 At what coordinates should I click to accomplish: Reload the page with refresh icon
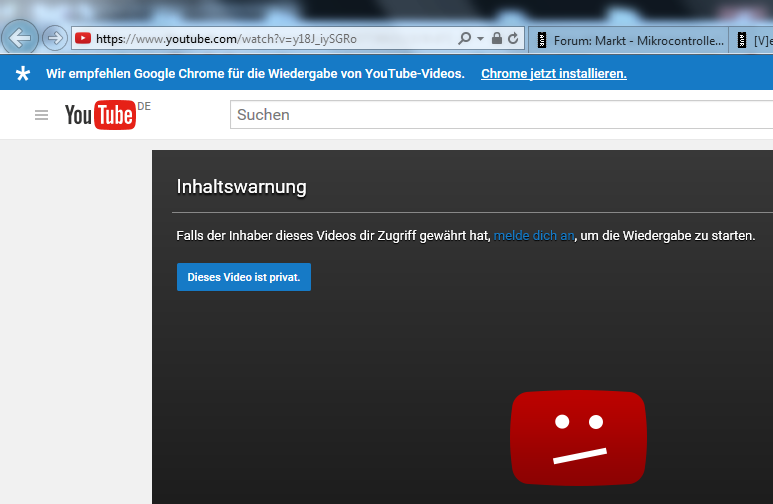coord(513,38)
